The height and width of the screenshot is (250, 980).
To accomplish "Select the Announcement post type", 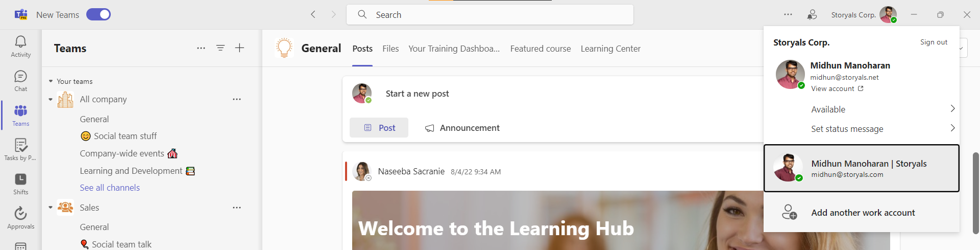I will coord(462,128).
